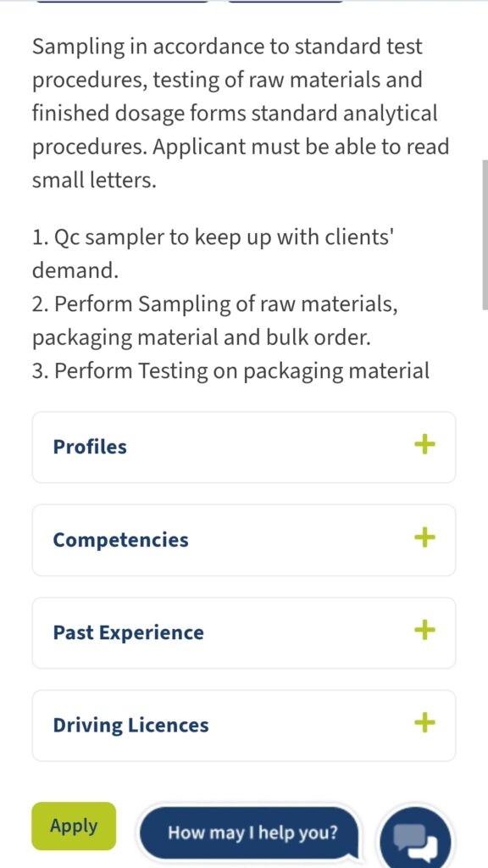This screenshot has height=868, width=488.
Task: Click the 'packaging material and bulk order.' line
Action: (201, 338)
